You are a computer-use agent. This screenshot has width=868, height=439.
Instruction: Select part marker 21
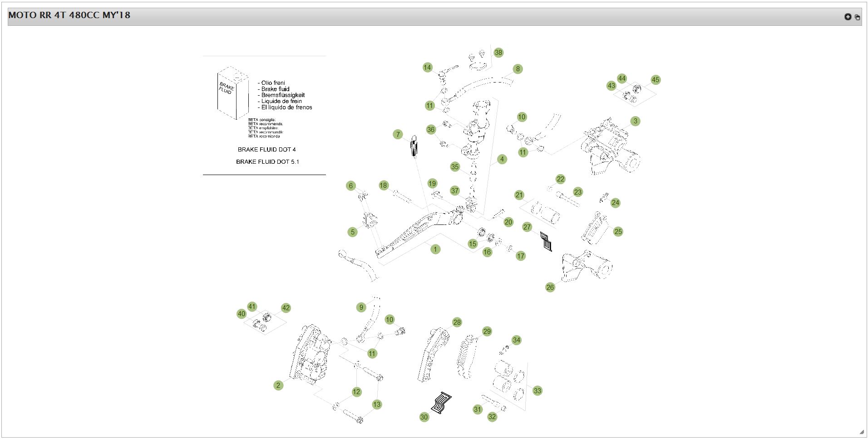click(519, 195)
